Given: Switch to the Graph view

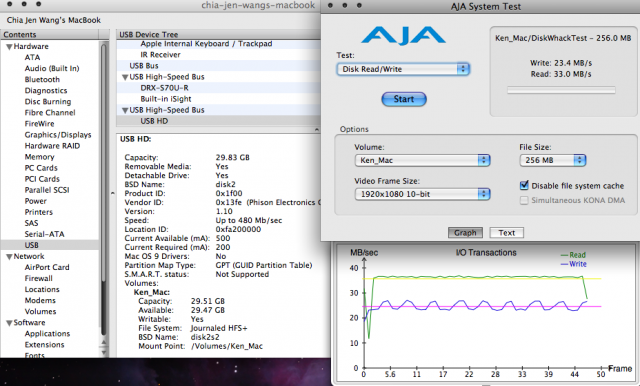Looking at the screenshot, I should [465, 233].
